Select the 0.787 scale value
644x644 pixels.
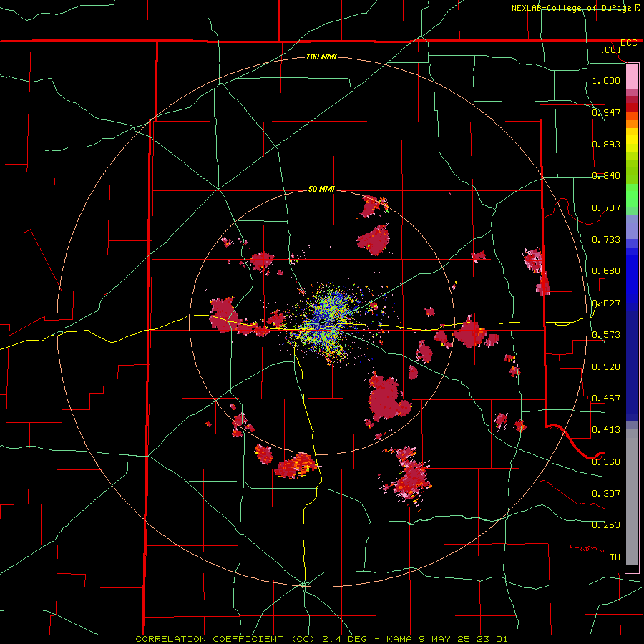pos(606,208)
